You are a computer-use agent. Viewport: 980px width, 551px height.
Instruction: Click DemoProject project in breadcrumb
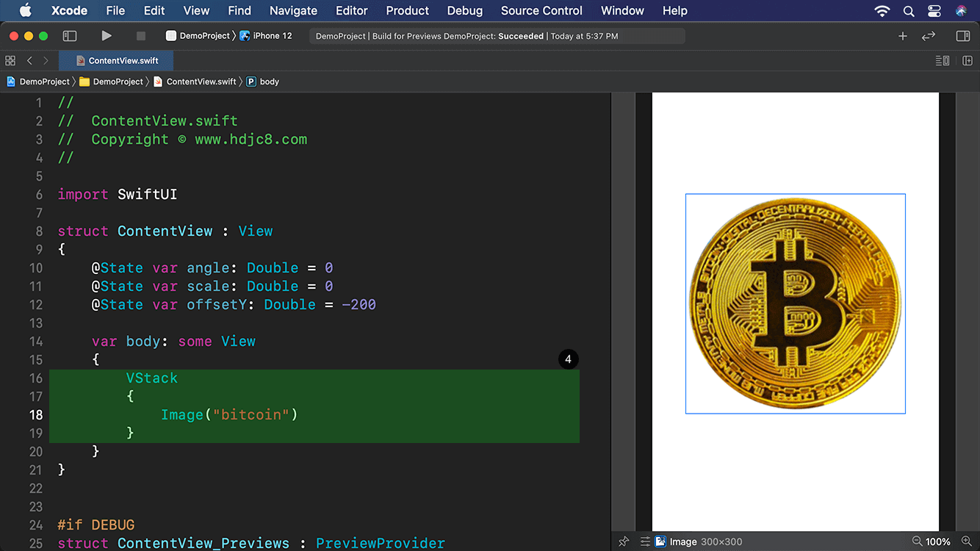coord(38,82)
